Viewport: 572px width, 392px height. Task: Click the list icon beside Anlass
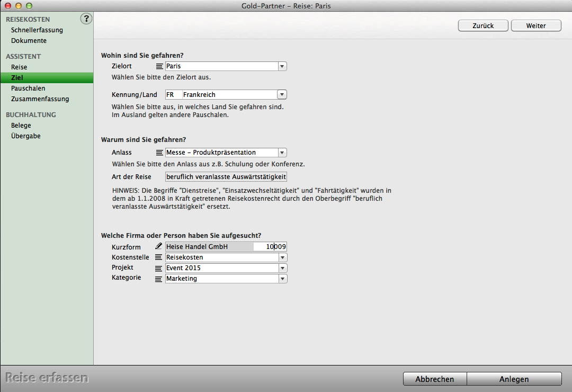[x=159, y=153]
